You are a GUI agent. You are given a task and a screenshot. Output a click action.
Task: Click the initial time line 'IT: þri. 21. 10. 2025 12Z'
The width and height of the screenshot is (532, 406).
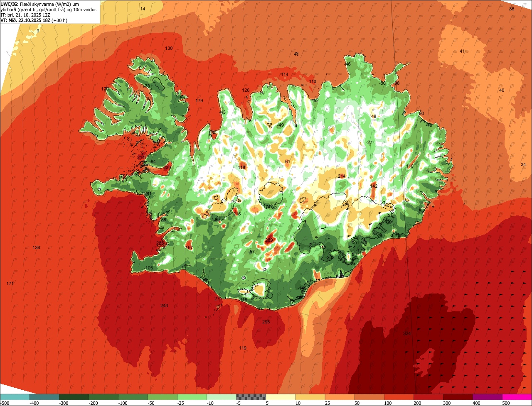coord(25,15)
